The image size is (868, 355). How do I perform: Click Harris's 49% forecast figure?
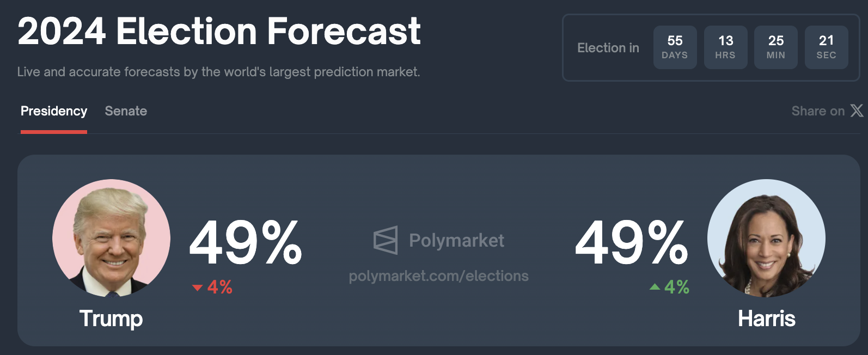tap(632, 243)
